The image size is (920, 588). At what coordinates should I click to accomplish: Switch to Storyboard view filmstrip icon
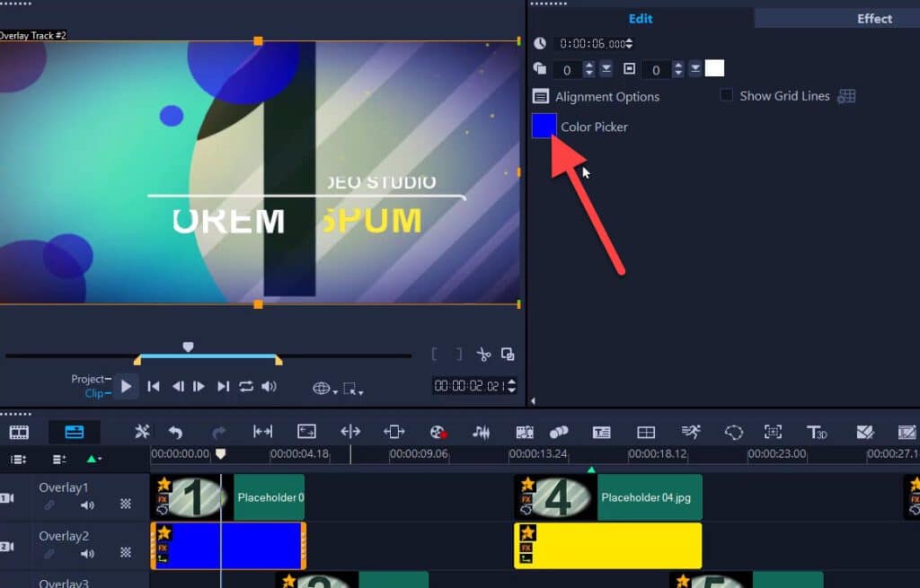[19, 432]
